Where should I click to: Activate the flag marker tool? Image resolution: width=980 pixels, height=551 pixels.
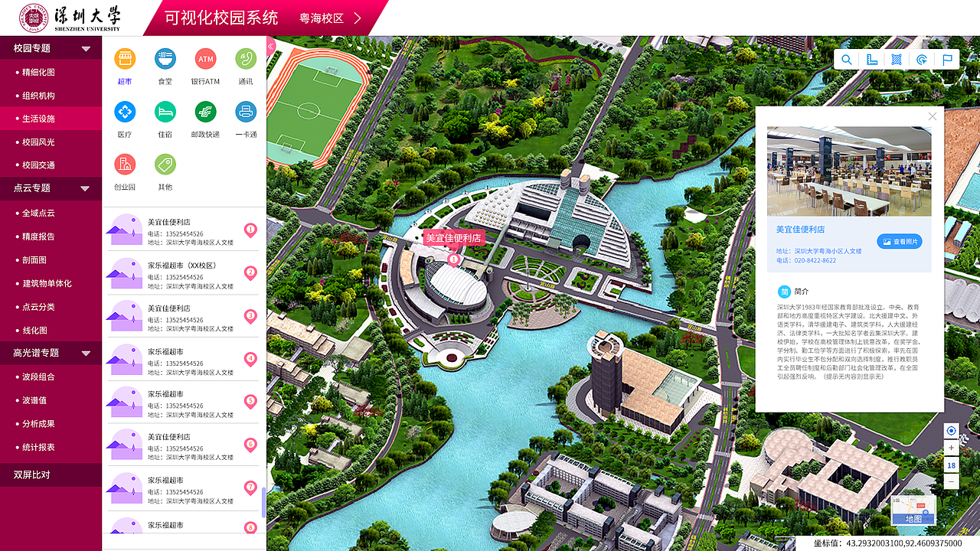947,60
